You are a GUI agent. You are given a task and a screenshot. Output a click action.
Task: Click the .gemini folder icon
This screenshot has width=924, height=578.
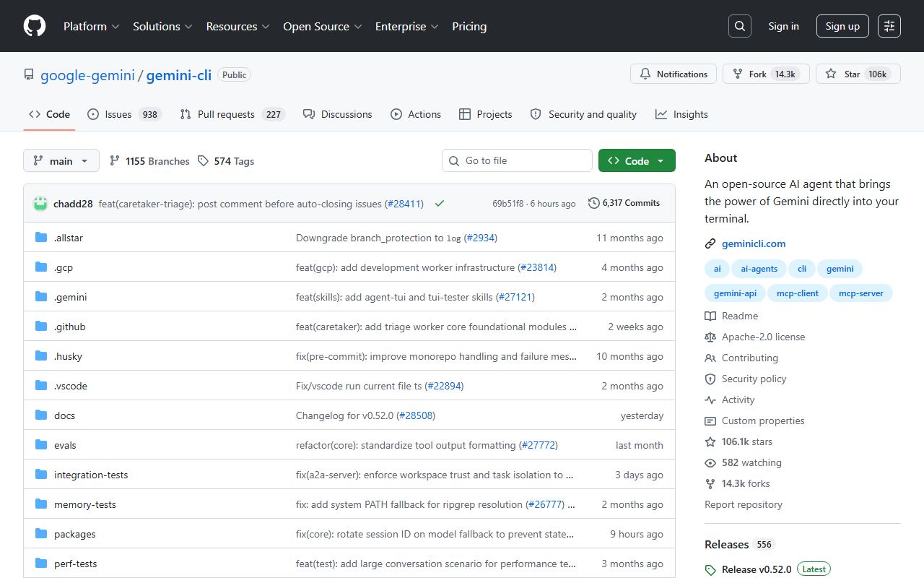tap(41, 297)
